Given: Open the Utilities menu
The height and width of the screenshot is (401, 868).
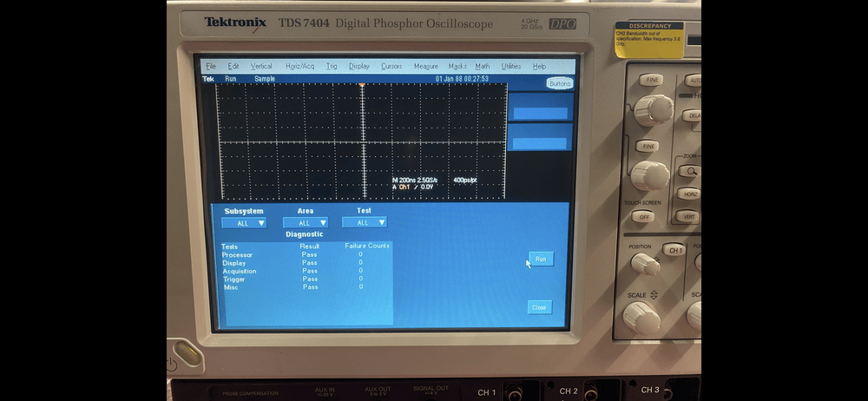Looking at the screenshot, I should pos(511,66).
